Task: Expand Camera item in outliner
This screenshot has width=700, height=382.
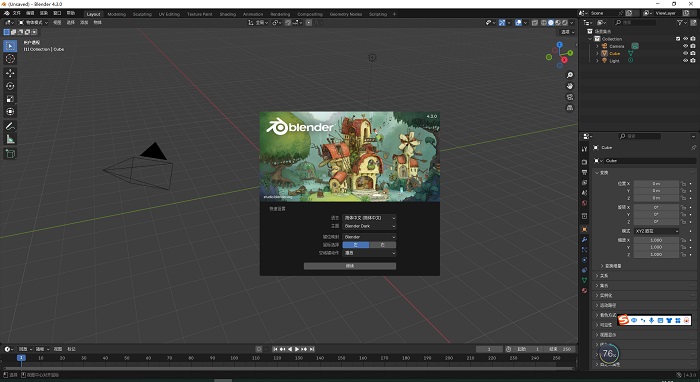Action: [x=597, y=46]
